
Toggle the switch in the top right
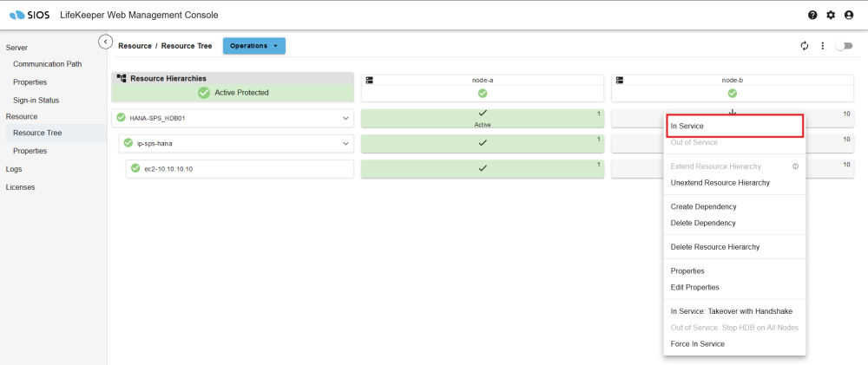(843, 46)
